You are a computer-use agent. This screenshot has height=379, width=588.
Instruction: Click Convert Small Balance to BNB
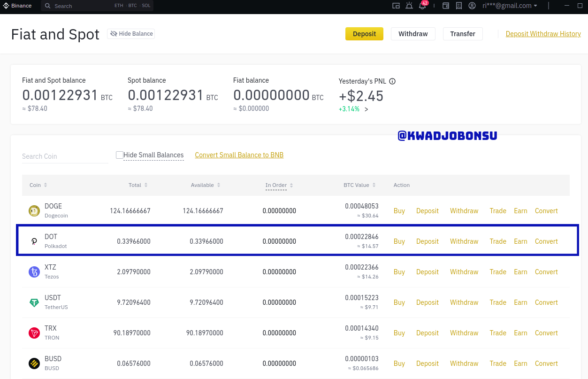click(x=239, y=155)
